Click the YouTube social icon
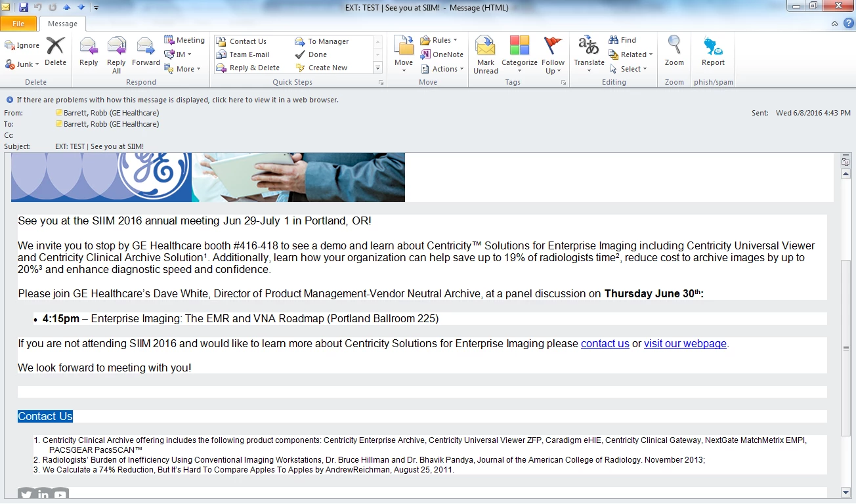The image size is (856, 504). click(60, 495)
